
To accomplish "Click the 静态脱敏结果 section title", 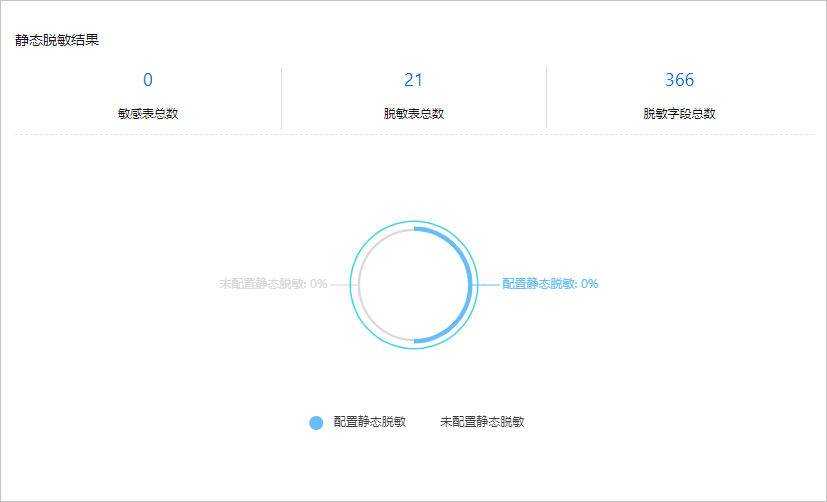I will point(57,41).
